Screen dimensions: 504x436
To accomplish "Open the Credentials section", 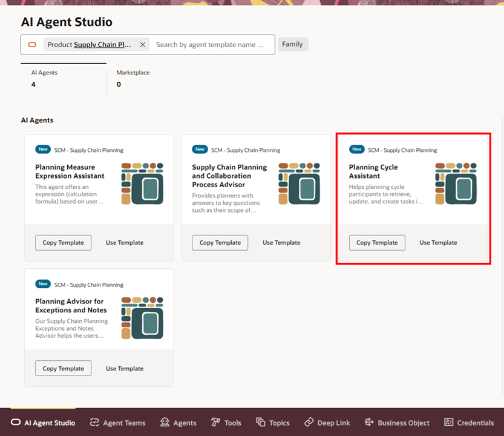I will (x=448, y=423).
